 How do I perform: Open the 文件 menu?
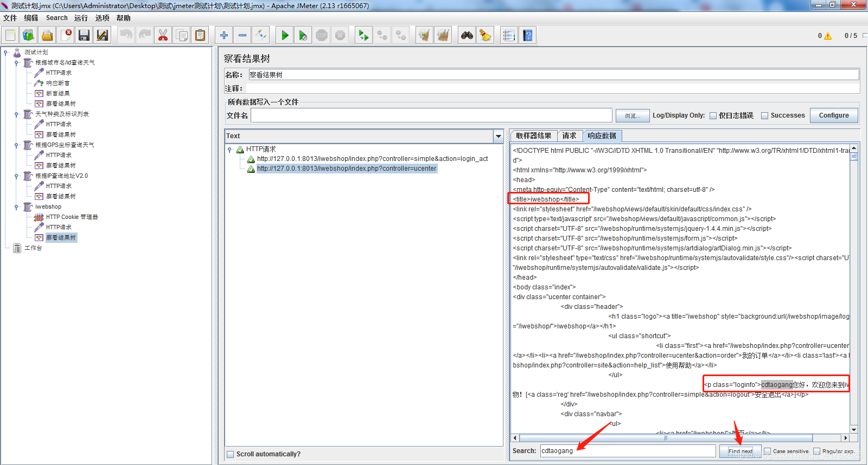[x=10, y=18]
